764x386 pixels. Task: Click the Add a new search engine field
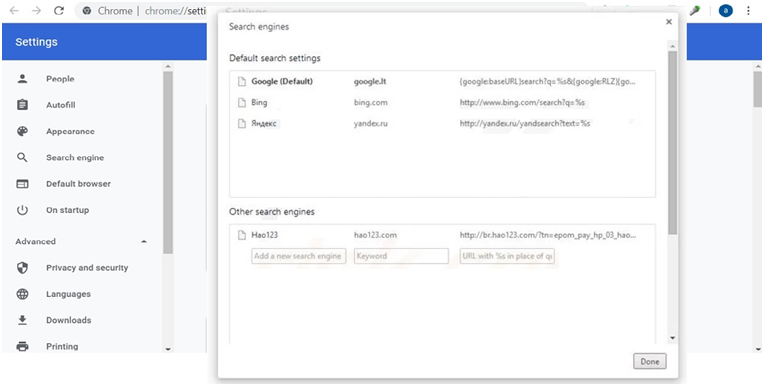[x=299, y=256]
